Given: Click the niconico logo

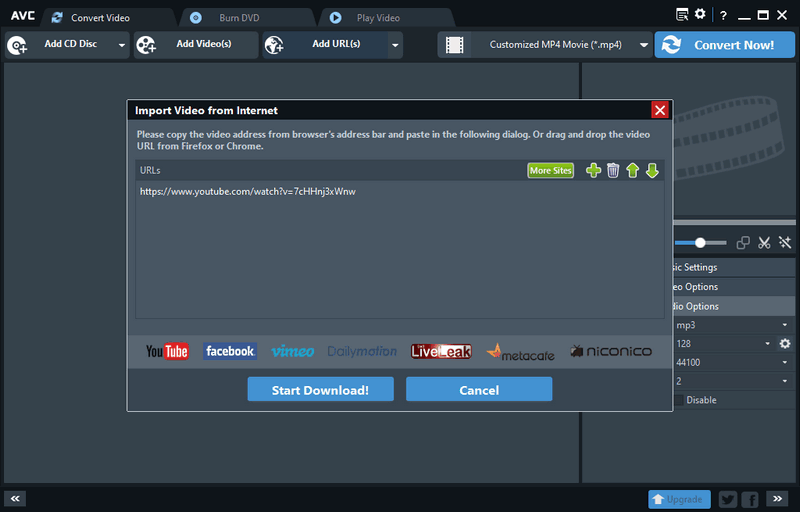Looking at the screenshot, I should coord(611,351).
